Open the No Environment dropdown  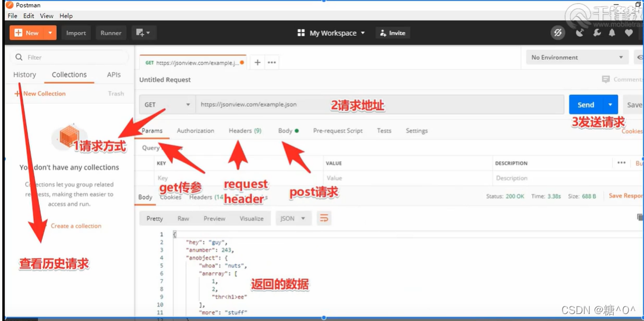point(577,58)
